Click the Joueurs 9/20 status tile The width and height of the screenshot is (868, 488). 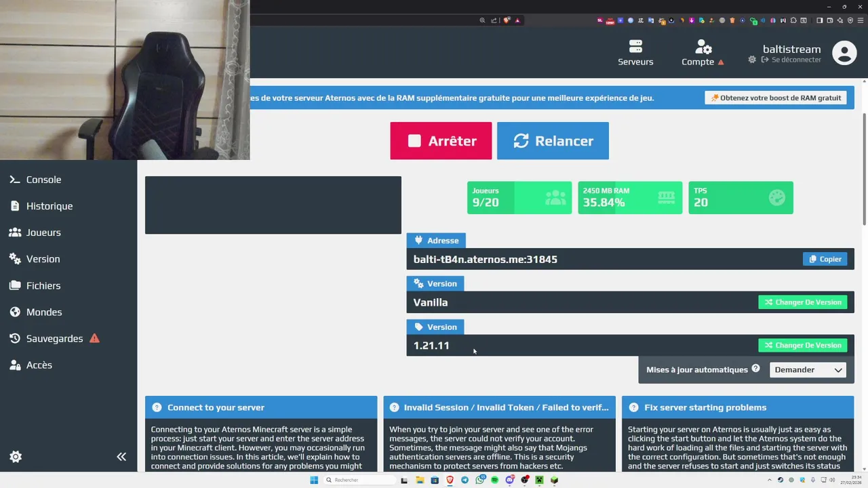tap(519, 198)
